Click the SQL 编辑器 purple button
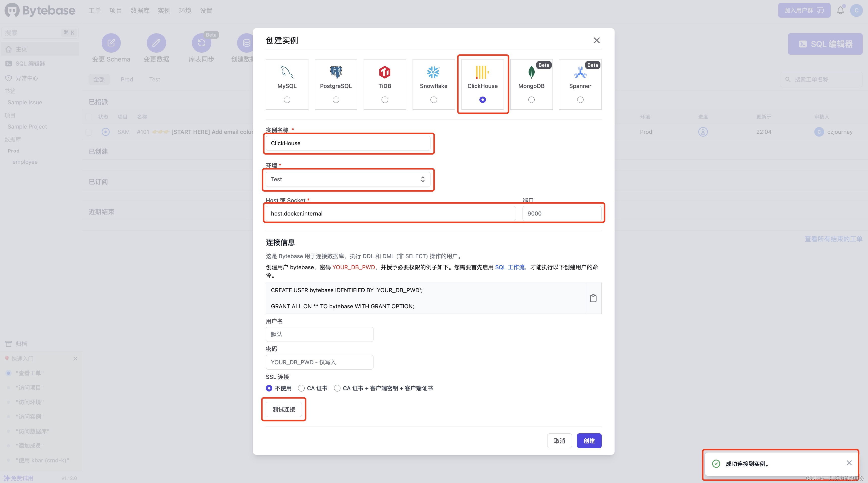The height and width of the screenshot is (483, 868). tap(825, 44)
